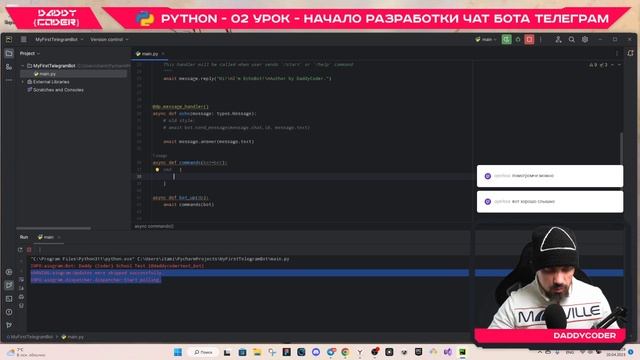Open the Version control dropdown
Viewport: 640px width, 360px height.
[x=109, y=40]
